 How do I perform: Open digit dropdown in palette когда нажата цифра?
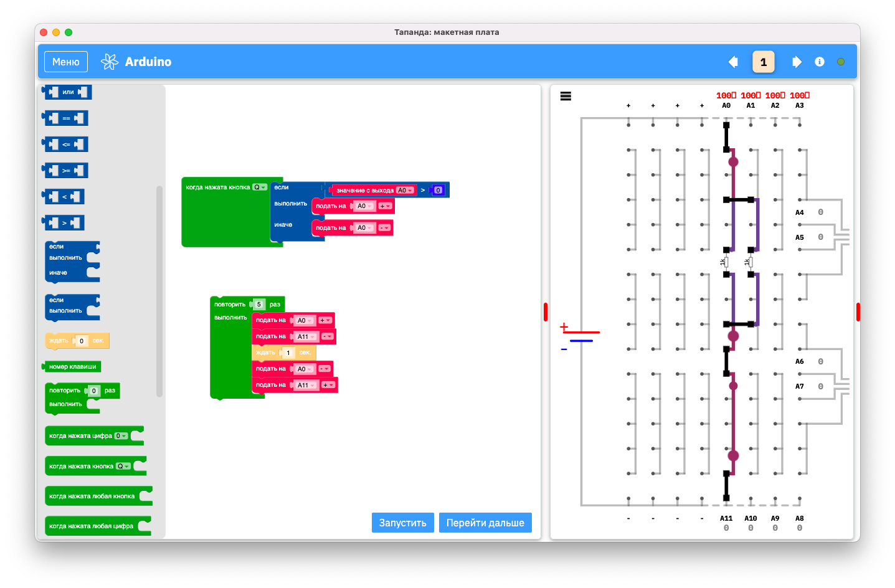(121, 436)
